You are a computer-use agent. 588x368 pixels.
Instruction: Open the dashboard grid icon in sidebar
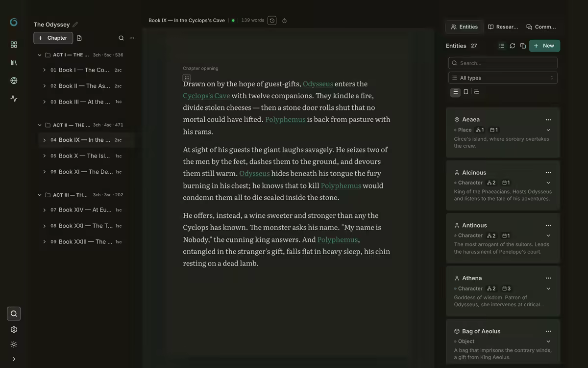(x=14, y=45)
